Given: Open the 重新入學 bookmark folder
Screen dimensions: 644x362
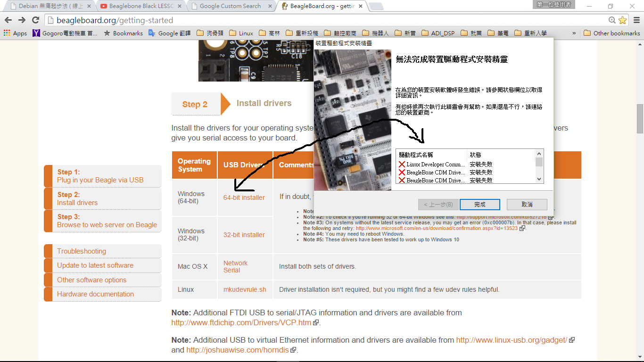Looking at the screenshot, I should click(x=530, y=33).
